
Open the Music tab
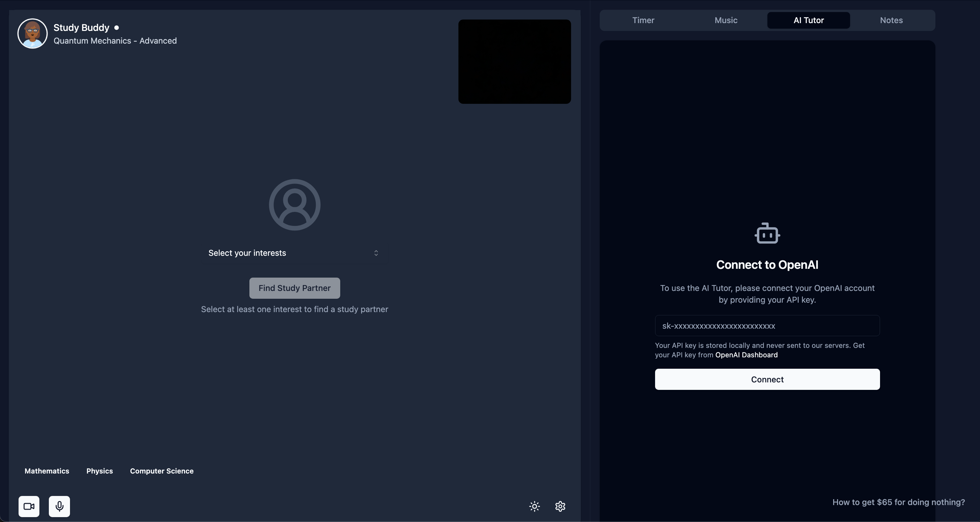point(726,20)
